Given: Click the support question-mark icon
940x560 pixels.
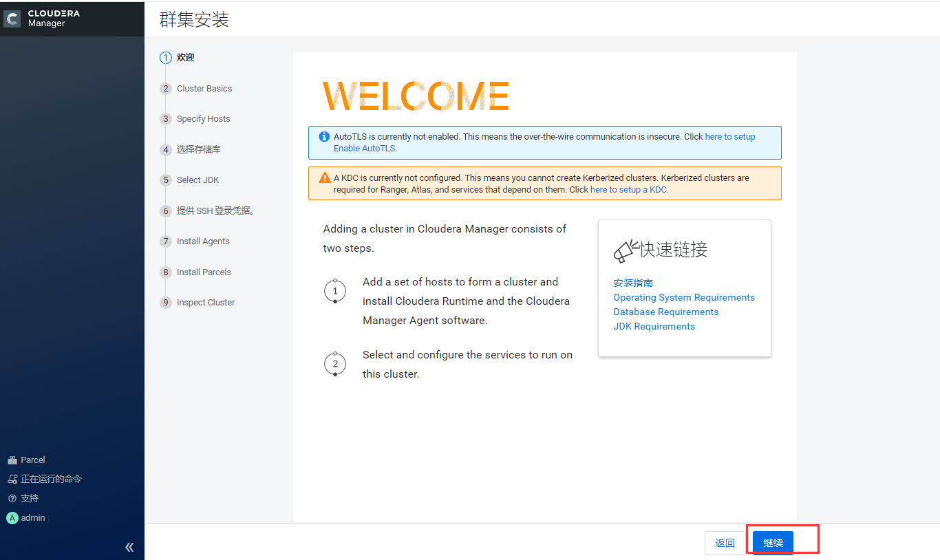Looking at the screenshot, I should pos(12,498).
